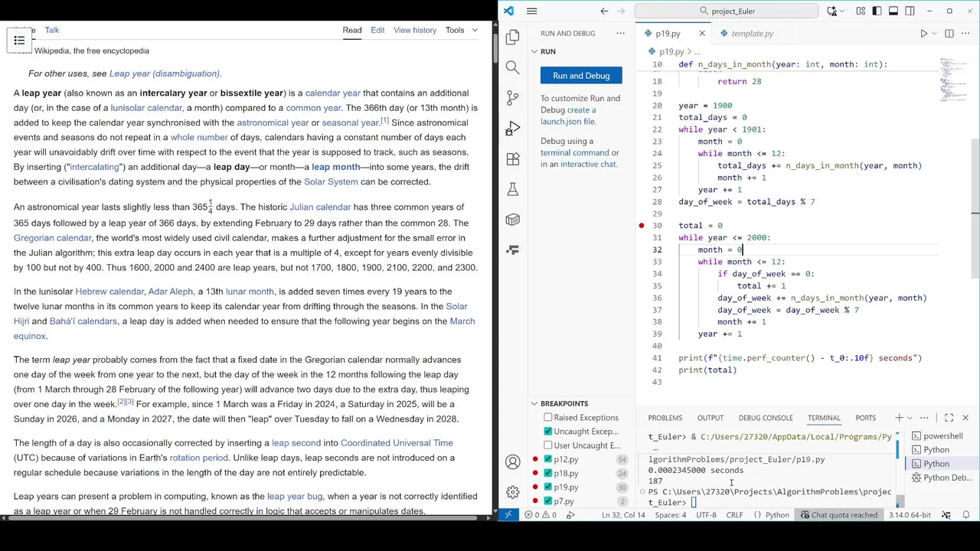Open the Search view in activity bar
Image resolution: width=980 pixels, height=551 pixels.
(x=513, y=67)
